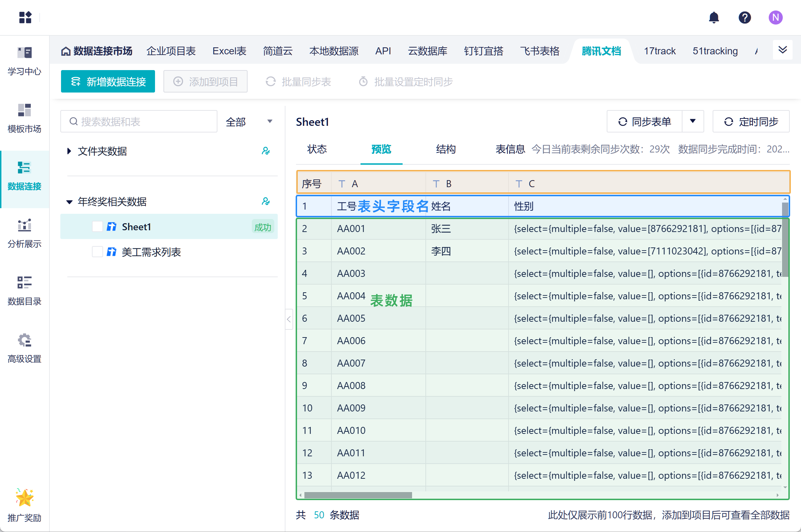The image size is (801, 532).
Task: Collapse the 年终奖相关数据 group
Action: tap(69, 202)
